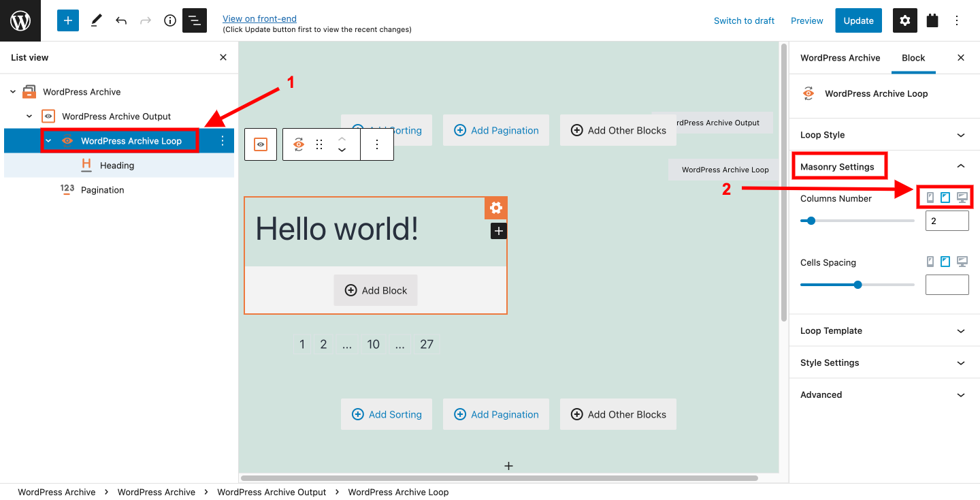980x500 pixels.
Task: Click Switch to draft
Action: [x=744, y=20]
